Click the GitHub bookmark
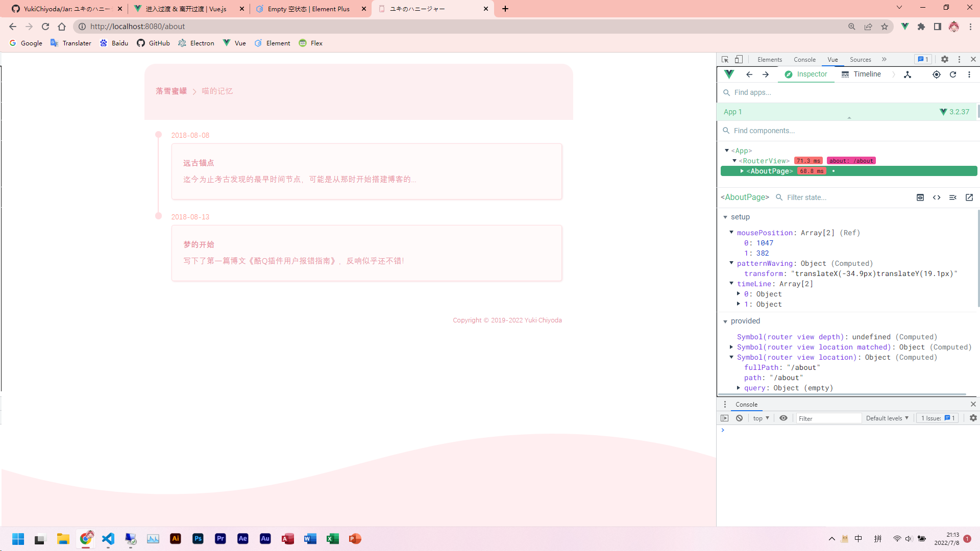 pyautogui.click(x=153, y=43)
